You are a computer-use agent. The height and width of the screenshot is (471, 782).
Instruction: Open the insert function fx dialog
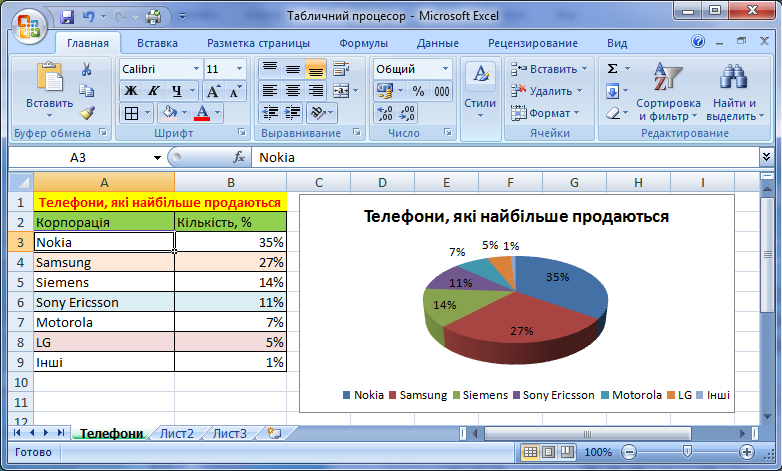coord(239,157)
